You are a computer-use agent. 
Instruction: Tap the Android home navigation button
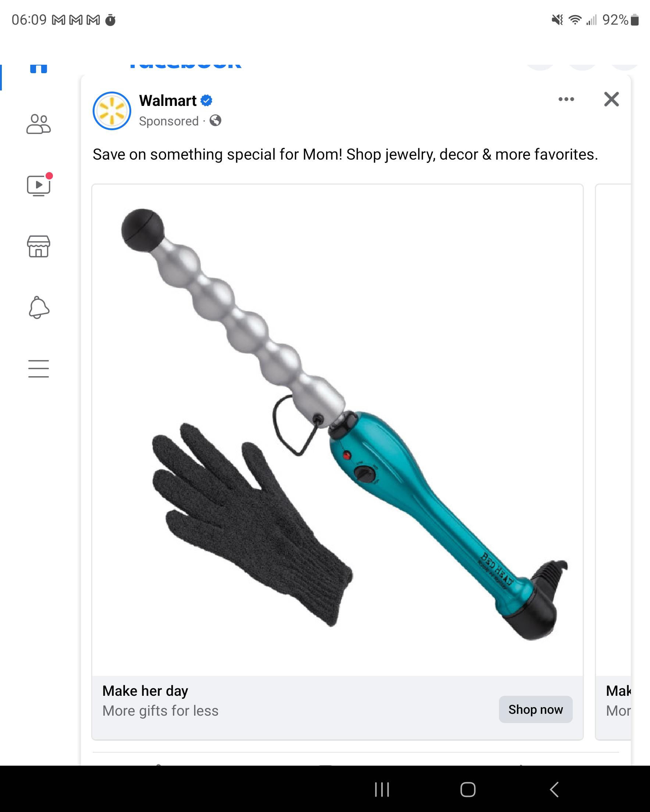tap(468, 790)
